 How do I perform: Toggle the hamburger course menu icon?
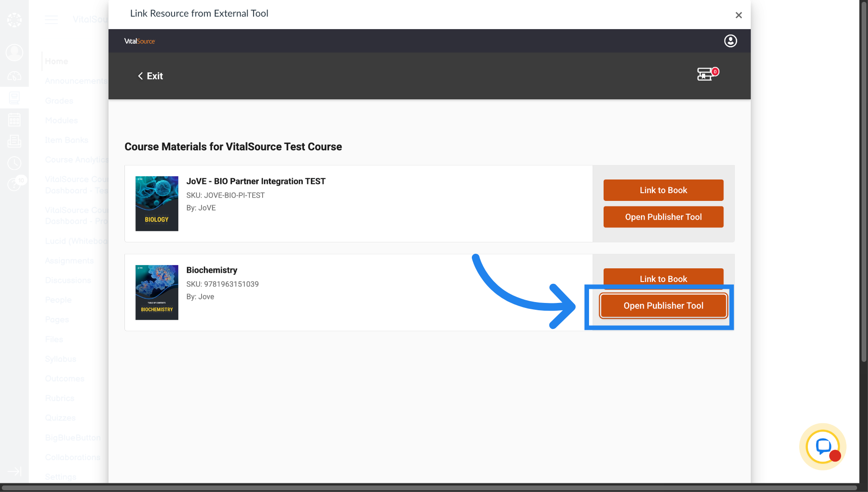(52, 20)
